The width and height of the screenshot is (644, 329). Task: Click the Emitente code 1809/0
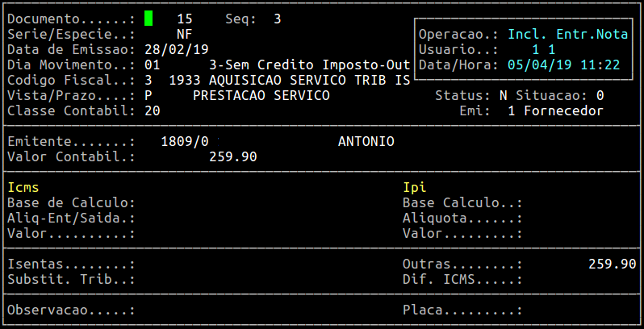tap(185, 141)
